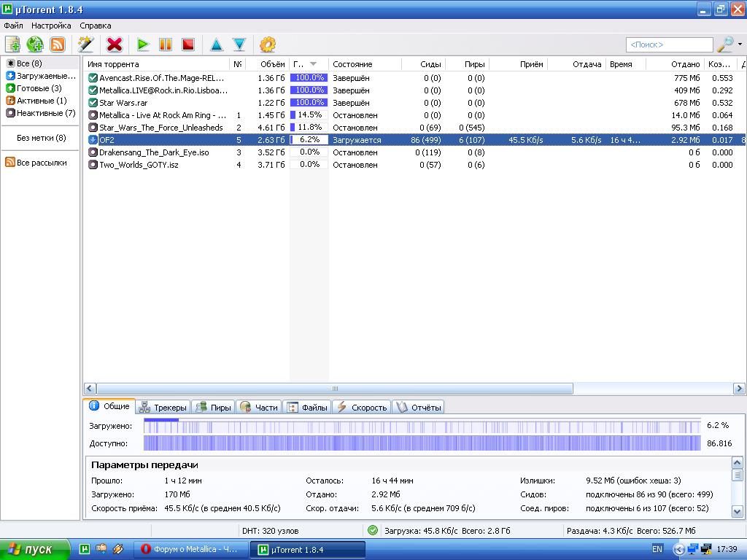
Task: Click the Create New Torrent wand icon
Action: click(85, 44)
